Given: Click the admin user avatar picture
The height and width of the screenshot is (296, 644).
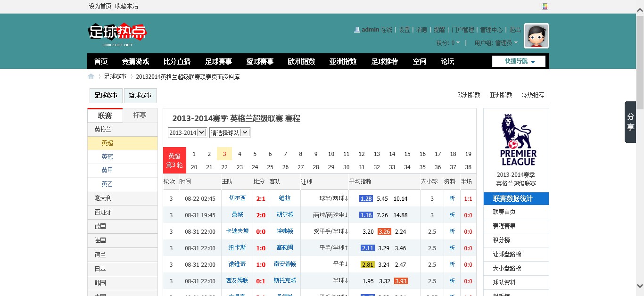Looking at the screenshot, I should point(537,36).
